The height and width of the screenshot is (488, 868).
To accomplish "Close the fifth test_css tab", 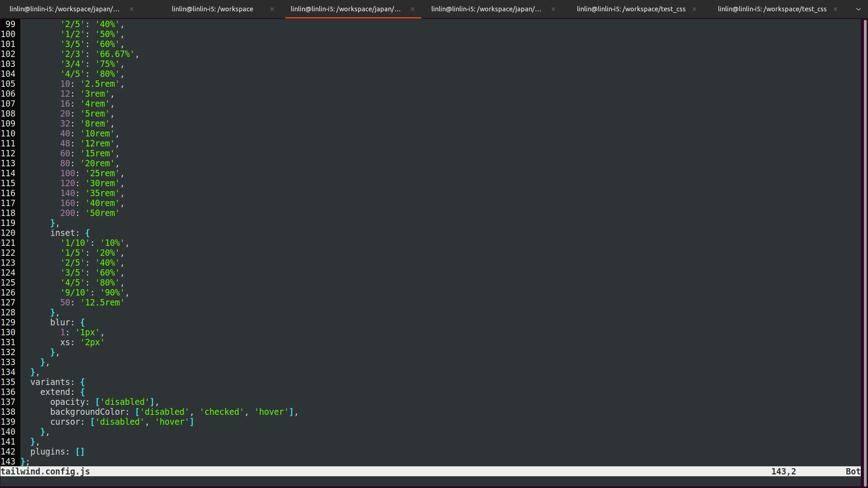I will (x=694, y=9).
